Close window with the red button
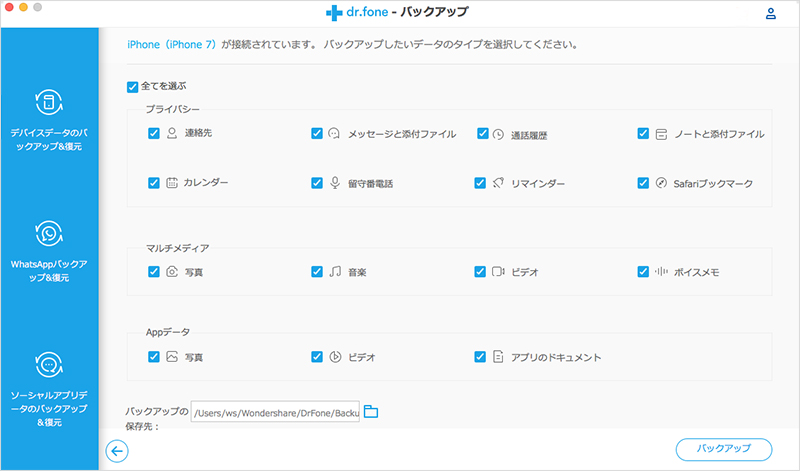Viewport: 800px width, 471px height. [9, 7]
